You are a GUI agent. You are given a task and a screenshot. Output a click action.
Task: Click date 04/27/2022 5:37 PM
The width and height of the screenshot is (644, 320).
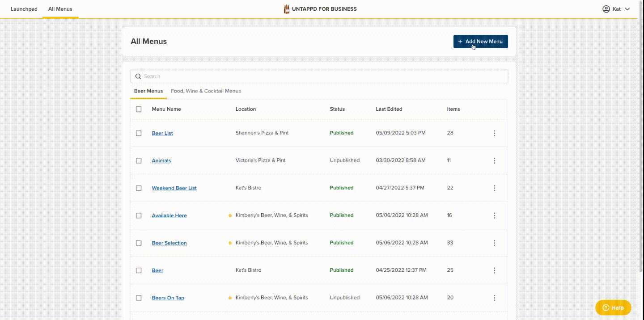(400, 188)
